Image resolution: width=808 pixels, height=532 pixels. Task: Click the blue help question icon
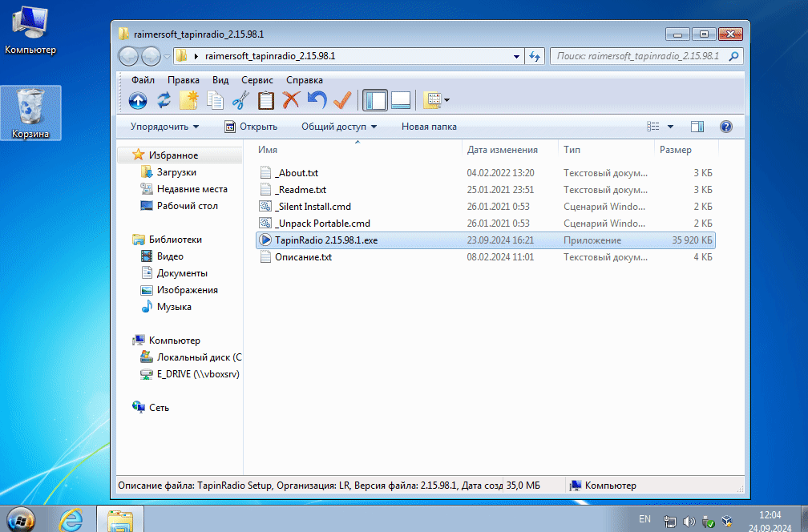pos(726,126)
